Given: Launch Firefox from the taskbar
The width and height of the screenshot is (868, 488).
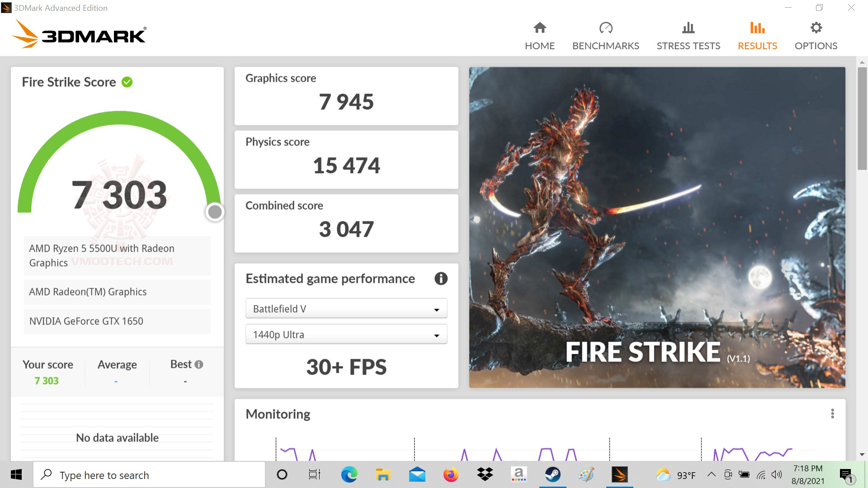Looking at the screenshot, I should pos(451,475).
